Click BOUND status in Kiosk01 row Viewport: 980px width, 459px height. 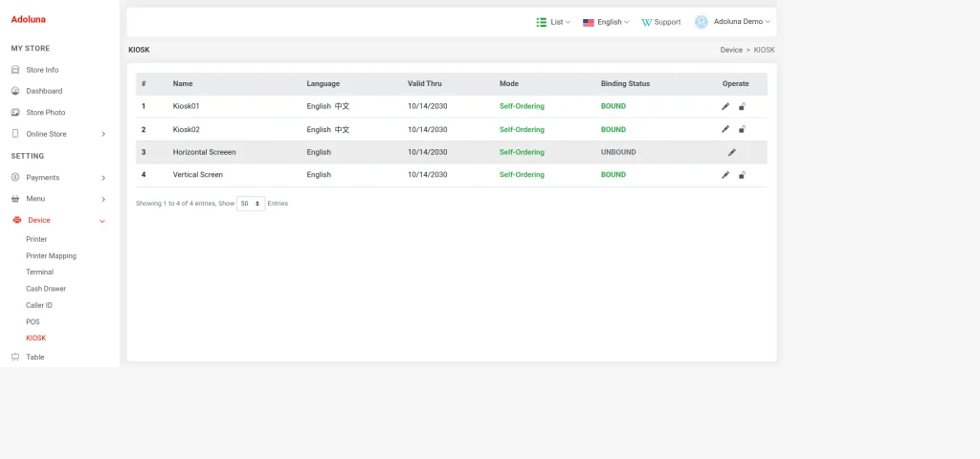click(x=613, y=106)
